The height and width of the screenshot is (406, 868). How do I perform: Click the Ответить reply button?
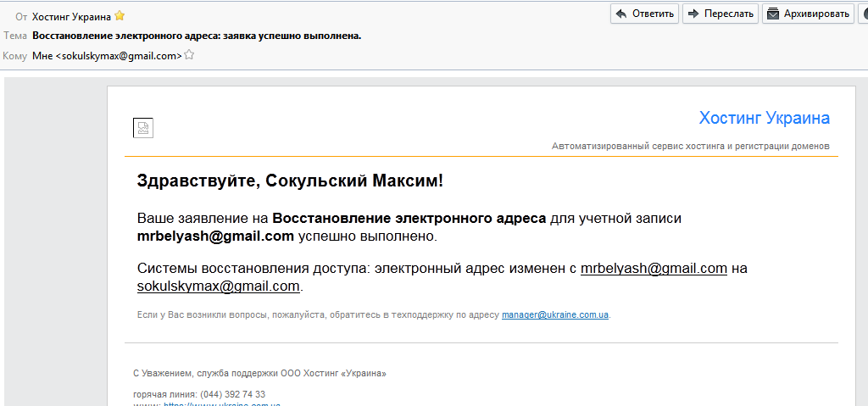click(645, 14)
